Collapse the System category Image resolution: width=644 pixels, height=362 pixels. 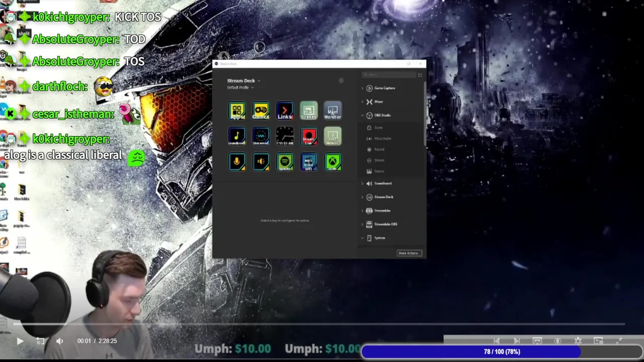(362, 238)
